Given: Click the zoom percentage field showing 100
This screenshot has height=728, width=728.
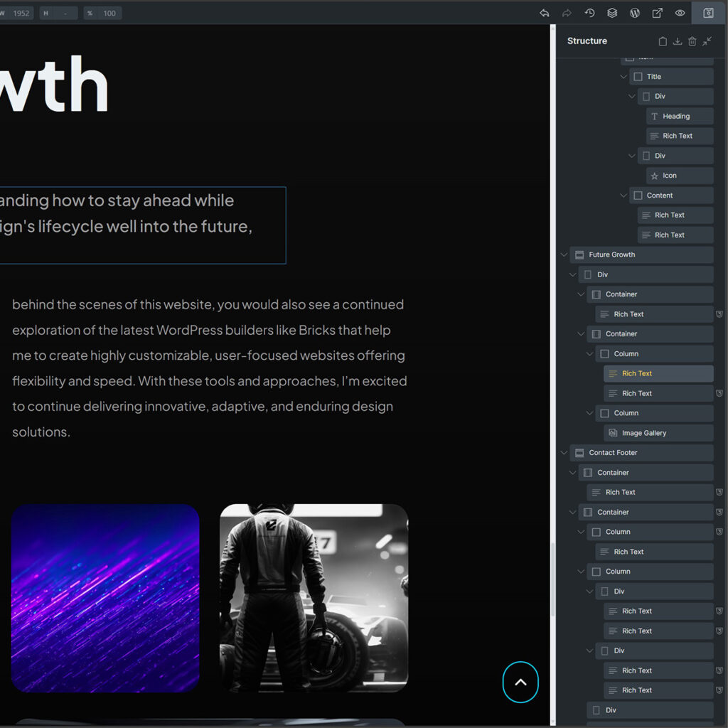Looking at the screenshot, I should (x=109, y=13).
